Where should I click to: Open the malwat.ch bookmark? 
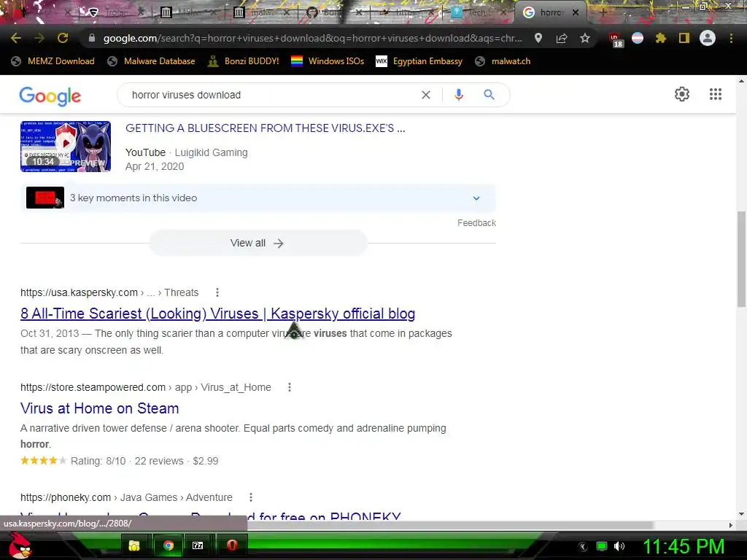[x=503, y=61]
